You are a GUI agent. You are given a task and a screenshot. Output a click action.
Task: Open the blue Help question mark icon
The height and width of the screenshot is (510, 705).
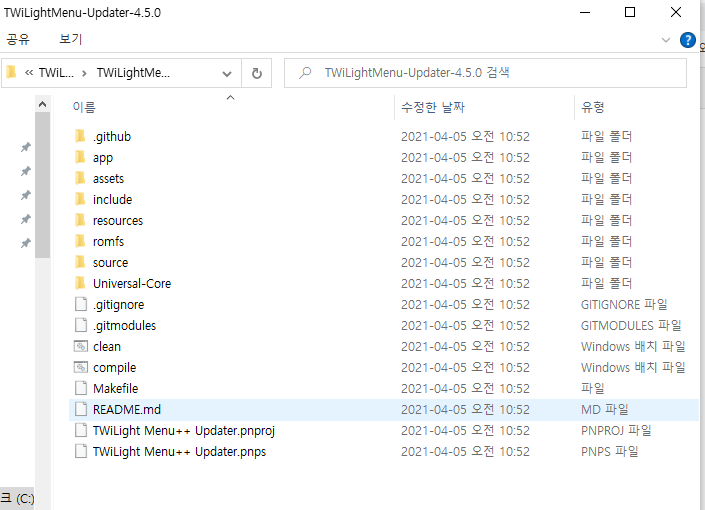pos(687,40)
